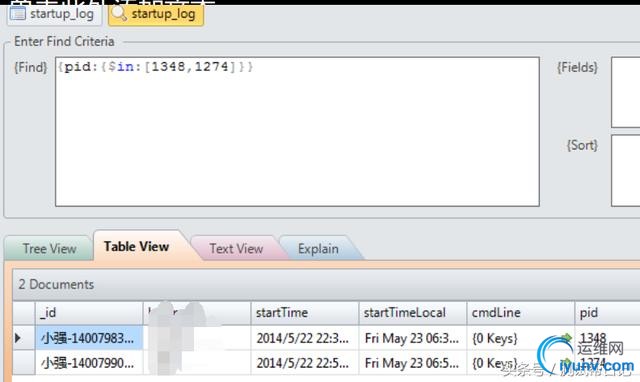Open the Explain tab
This screenshot has height=382, width=640.
point(318,249)
